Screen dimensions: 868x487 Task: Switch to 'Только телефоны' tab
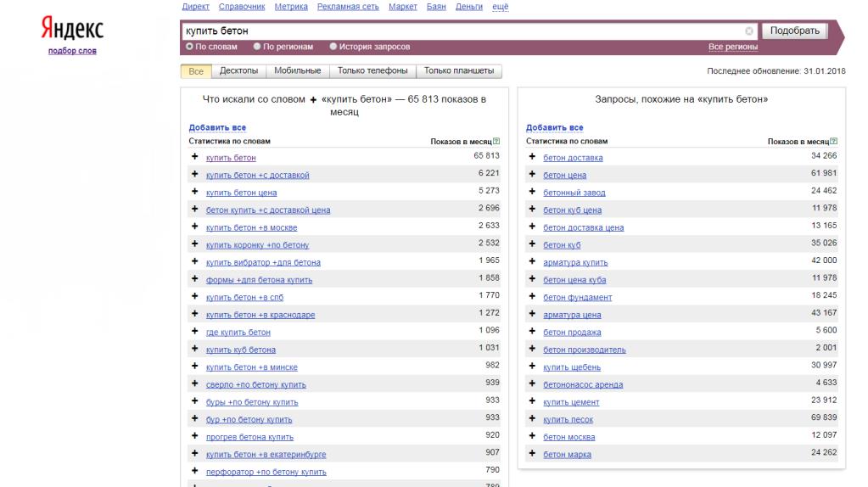[x=372, y=70]
